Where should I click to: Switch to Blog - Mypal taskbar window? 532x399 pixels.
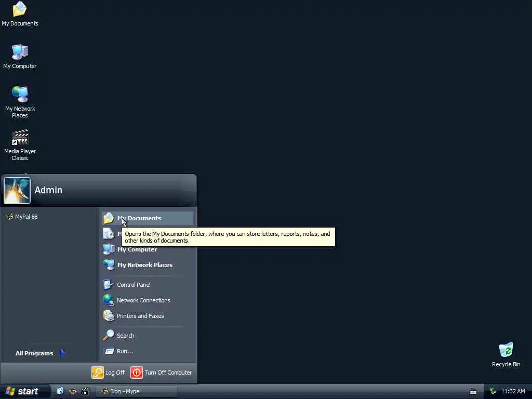pos(137,391)
